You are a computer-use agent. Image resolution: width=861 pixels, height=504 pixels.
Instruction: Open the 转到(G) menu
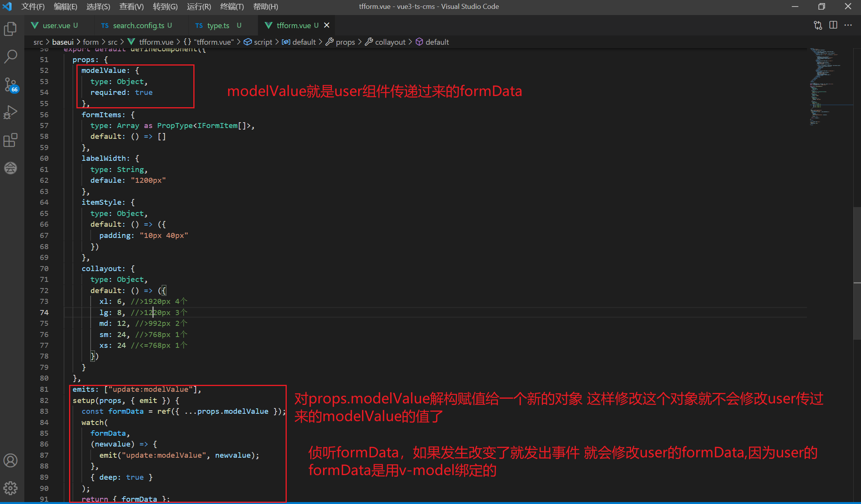(x=165, y=7)
